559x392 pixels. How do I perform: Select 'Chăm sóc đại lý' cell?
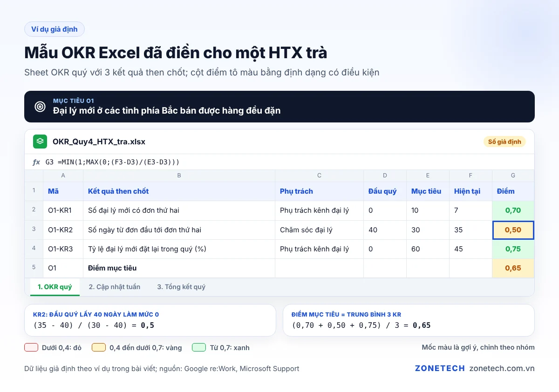coord(319,230)
